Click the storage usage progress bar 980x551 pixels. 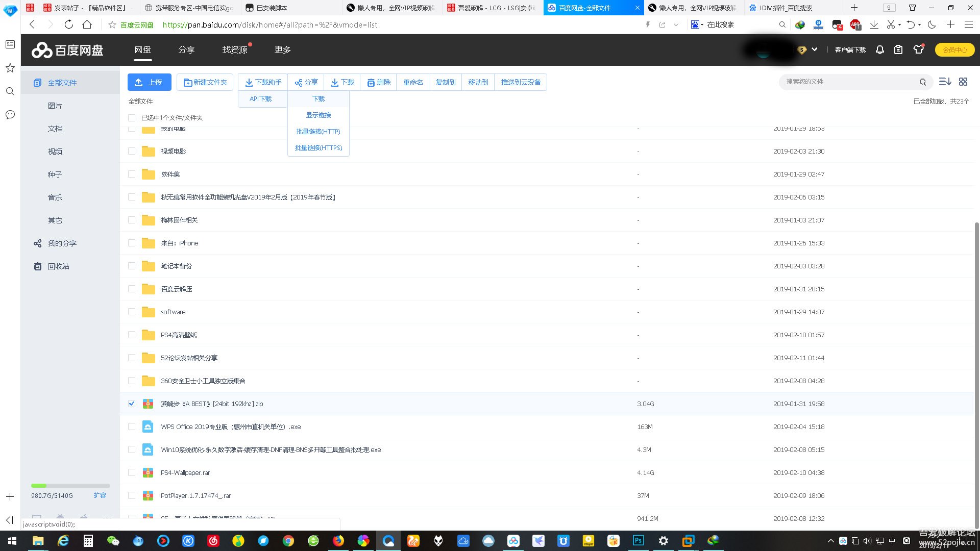[70, 486]
